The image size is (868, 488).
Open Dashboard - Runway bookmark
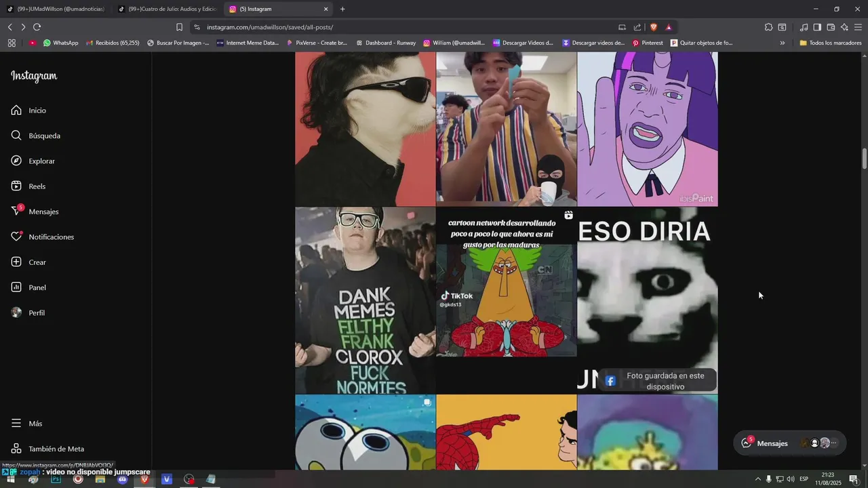tap(386, 43)
